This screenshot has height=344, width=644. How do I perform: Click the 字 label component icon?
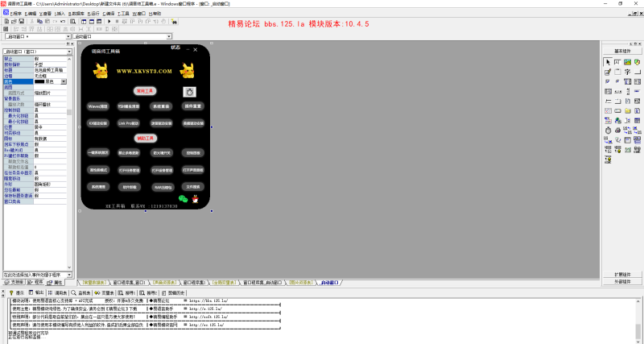(628, 72)
